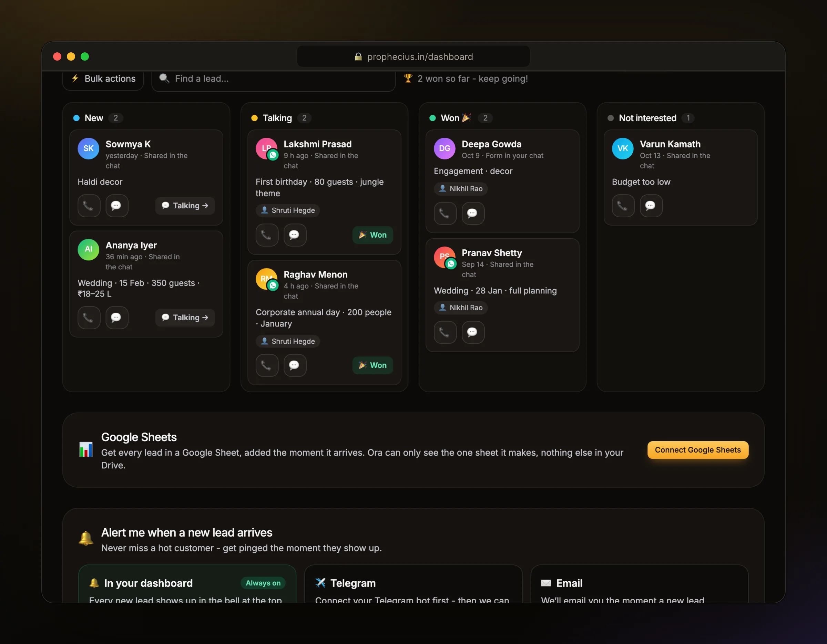Viewport: 827px width, 644px height.
Task: Click the Shruti Hegde tag on Lakshmi Prasad's card
Action: point(288,210)
